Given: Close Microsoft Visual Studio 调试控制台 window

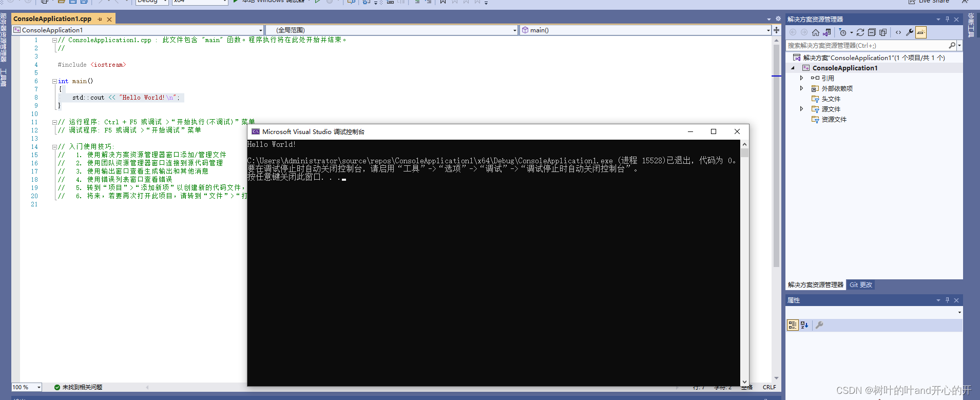Looking at the screenshot, I should [x=737, y=131].
